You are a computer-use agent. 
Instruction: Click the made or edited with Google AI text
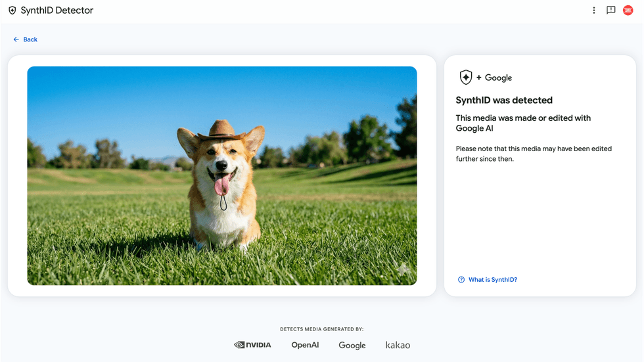point(523,123)
